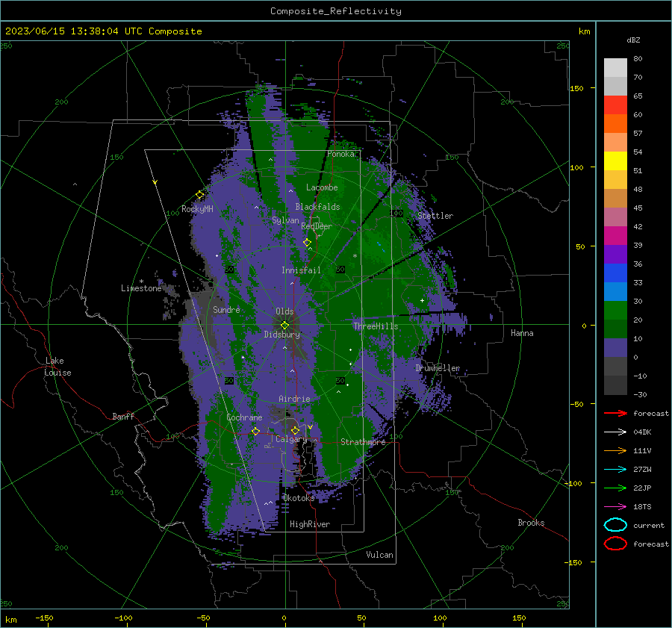The image size is (672, 628).
Task: Click the Brooks label
Action: click(x=531, y=523)
